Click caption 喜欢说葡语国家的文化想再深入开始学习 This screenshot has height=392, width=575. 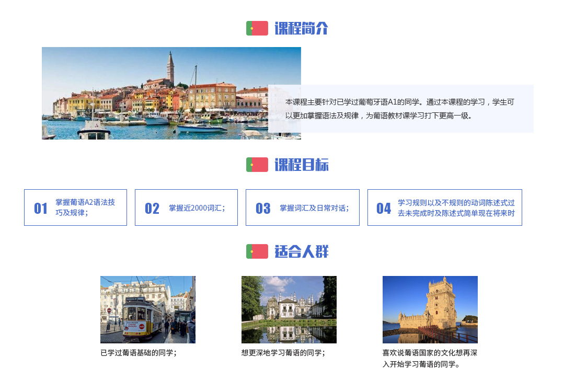tap(430, 358)
